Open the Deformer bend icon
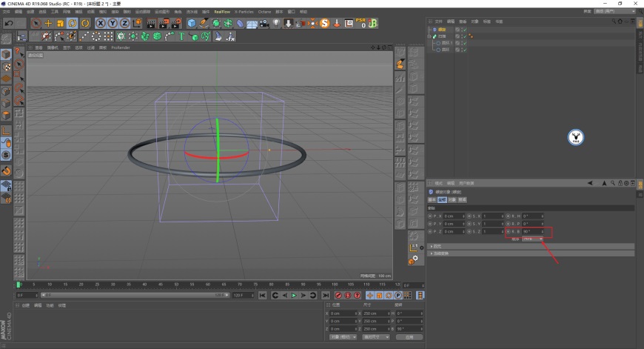This screenshot has height=349, width=644. (240, 24)
